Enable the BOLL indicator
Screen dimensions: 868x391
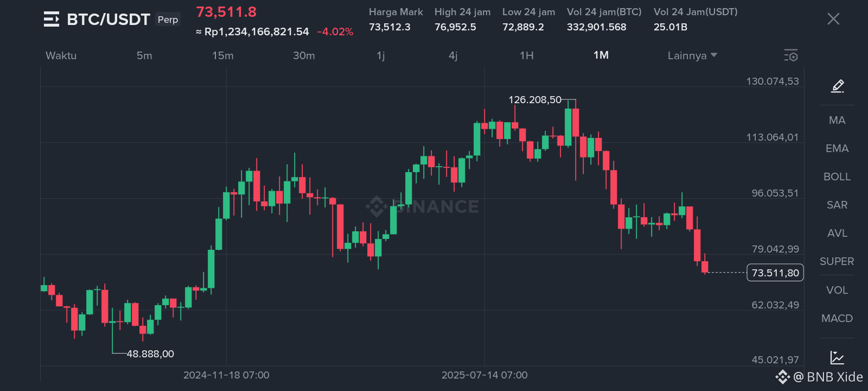tap(837, 176)
